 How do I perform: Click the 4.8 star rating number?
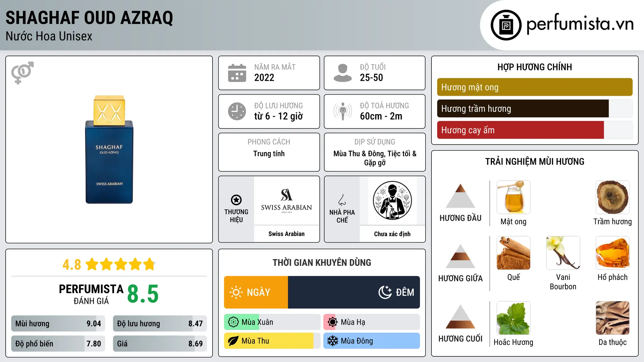tap(72, 265)
